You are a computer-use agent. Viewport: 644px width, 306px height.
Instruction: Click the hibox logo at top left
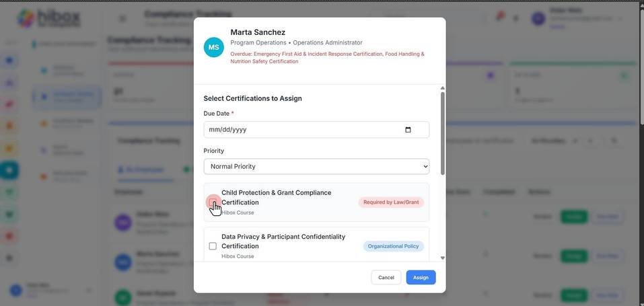tap(49, 19)
